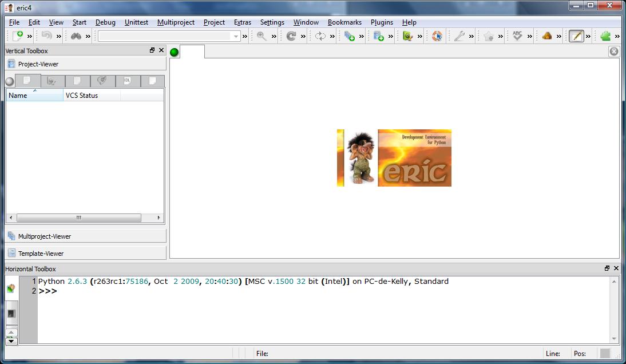Viewport: 626px width, 364px height.
Task: Click the eric4 application icon in title bar
Action: coord(9,7)
